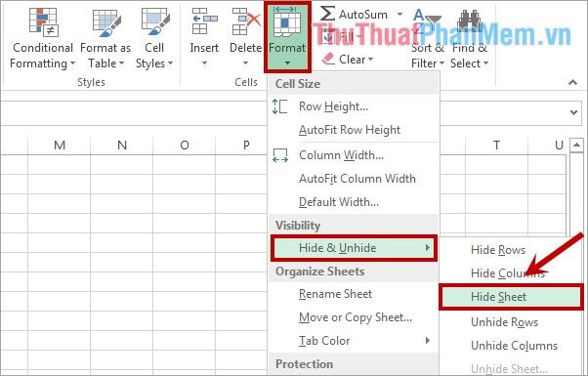Collapse the ribbon with the up chevron

pos(572,82)
